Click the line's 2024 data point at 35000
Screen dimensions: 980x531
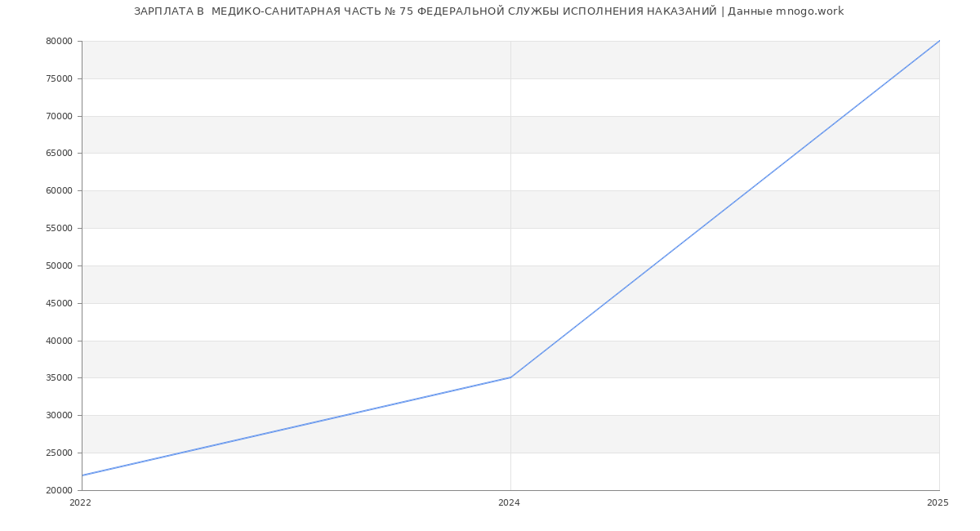(510, 377)
